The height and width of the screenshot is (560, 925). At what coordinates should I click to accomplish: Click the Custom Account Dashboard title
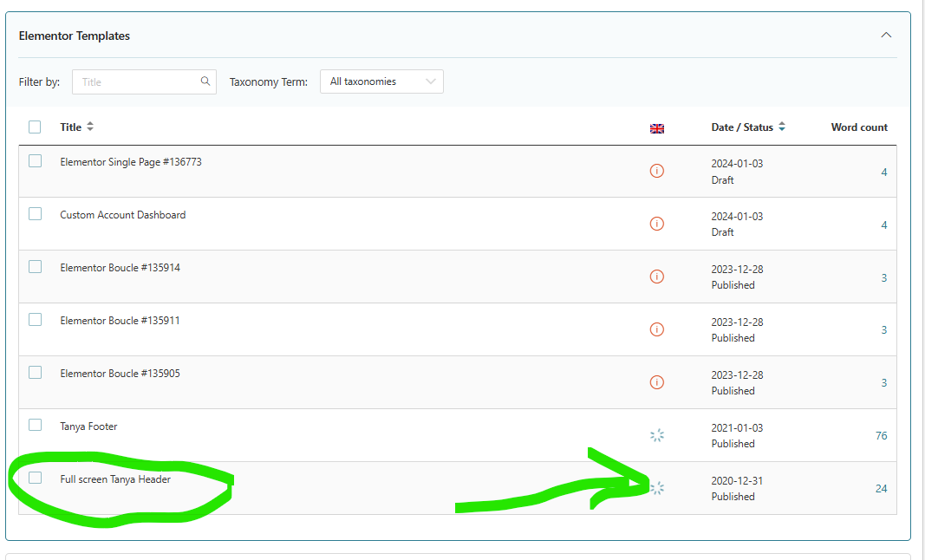coord(123,215)
